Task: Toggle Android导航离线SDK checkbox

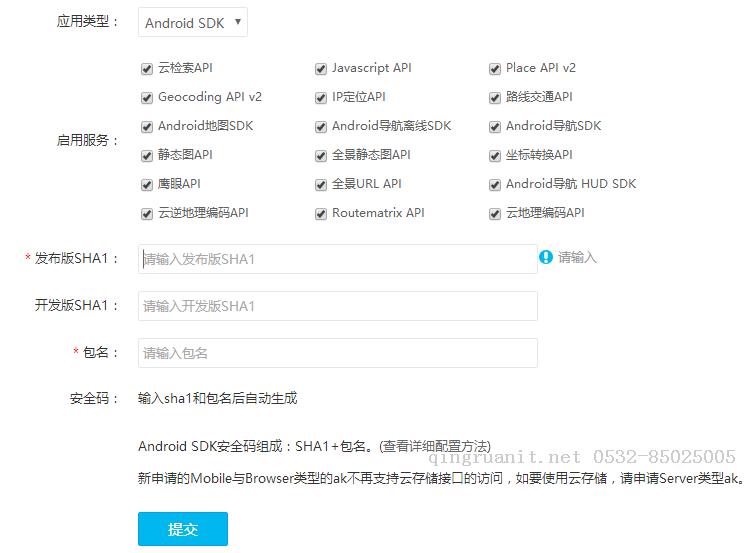Action: tap(321, 127)
